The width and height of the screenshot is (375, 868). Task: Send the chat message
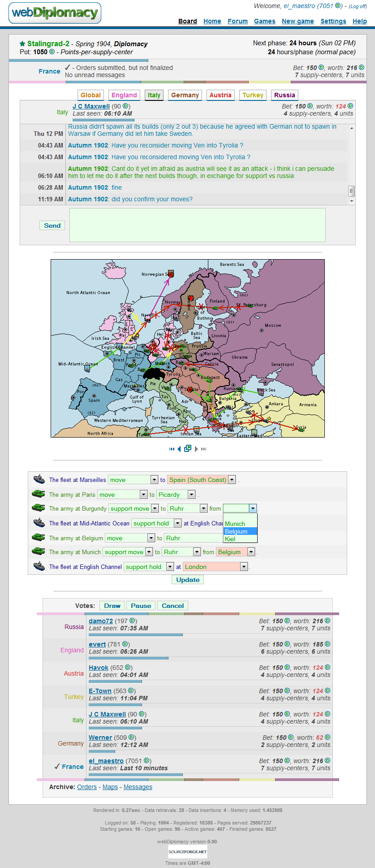[52, 226]
